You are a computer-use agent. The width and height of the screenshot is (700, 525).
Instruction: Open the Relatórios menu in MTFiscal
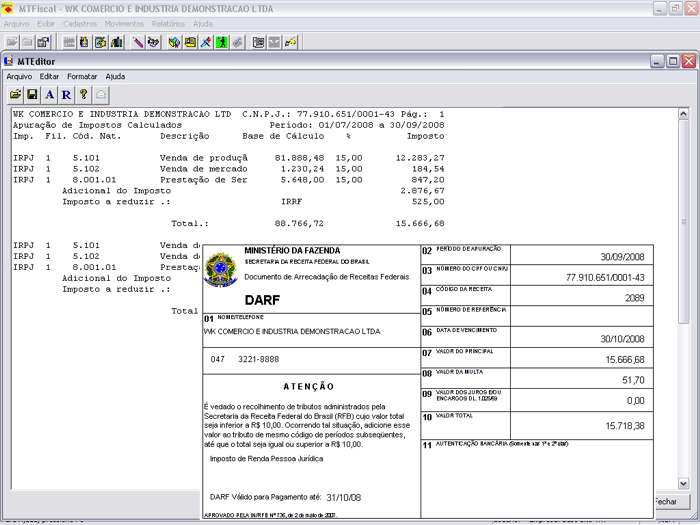[x=168, y=23]
